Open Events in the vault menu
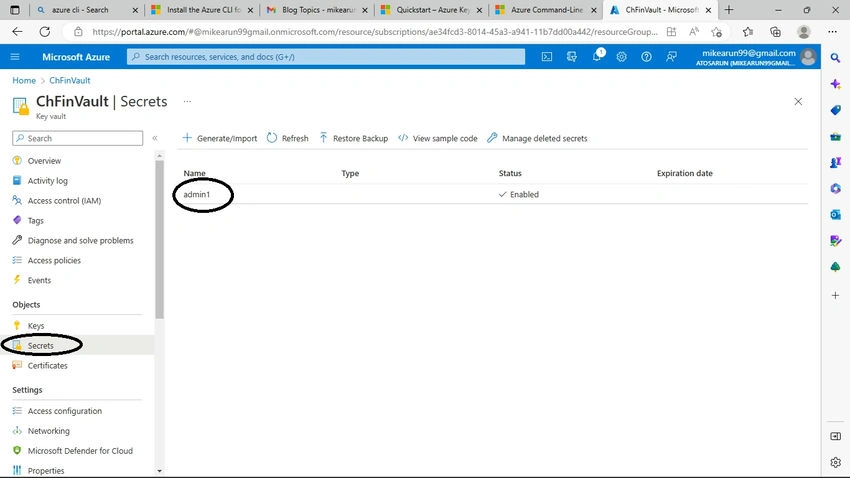This screenshot has width=850, height=478. pos(39,280)
